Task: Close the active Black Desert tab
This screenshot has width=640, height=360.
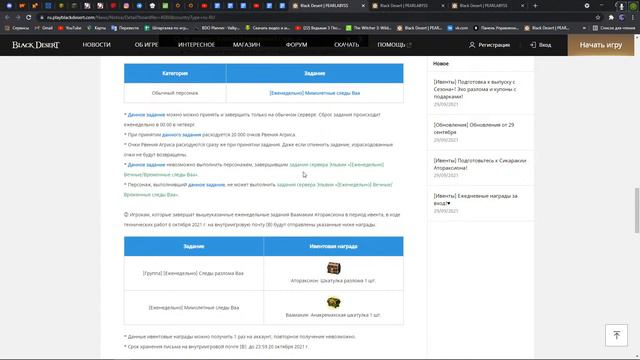Action: tap(363, 6)
